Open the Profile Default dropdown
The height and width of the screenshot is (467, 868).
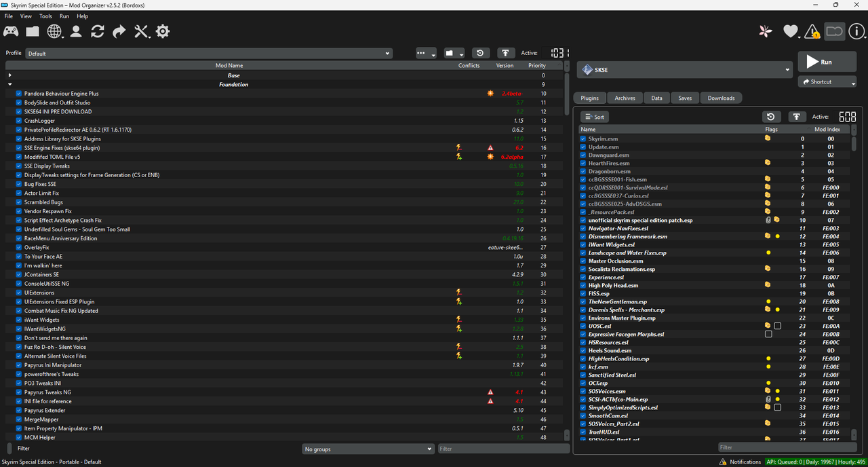209,54
